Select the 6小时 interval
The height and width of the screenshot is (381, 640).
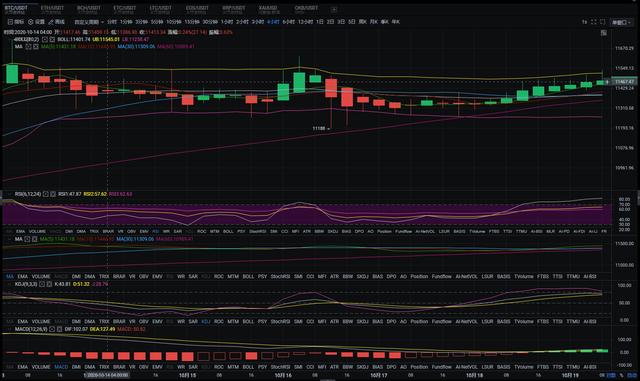click(289, 22)
